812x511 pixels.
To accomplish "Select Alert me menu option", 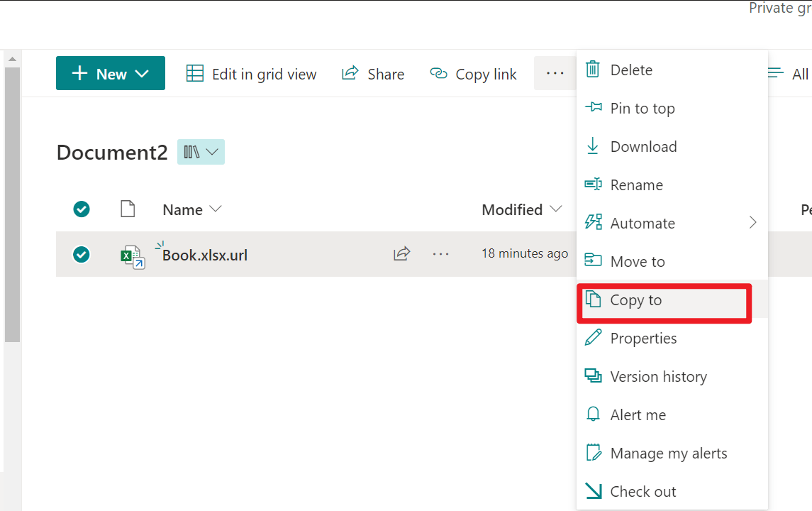I will click(672, 415).
